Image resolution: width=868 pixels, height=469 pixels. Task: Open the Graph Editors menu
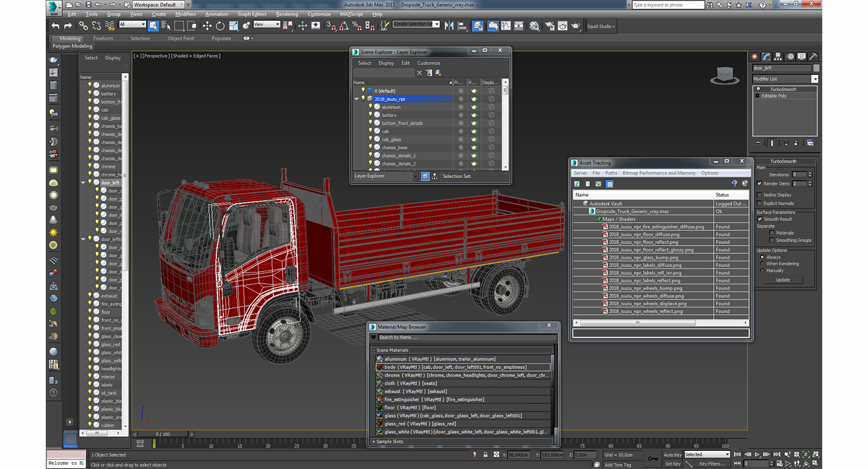[252, 14]
